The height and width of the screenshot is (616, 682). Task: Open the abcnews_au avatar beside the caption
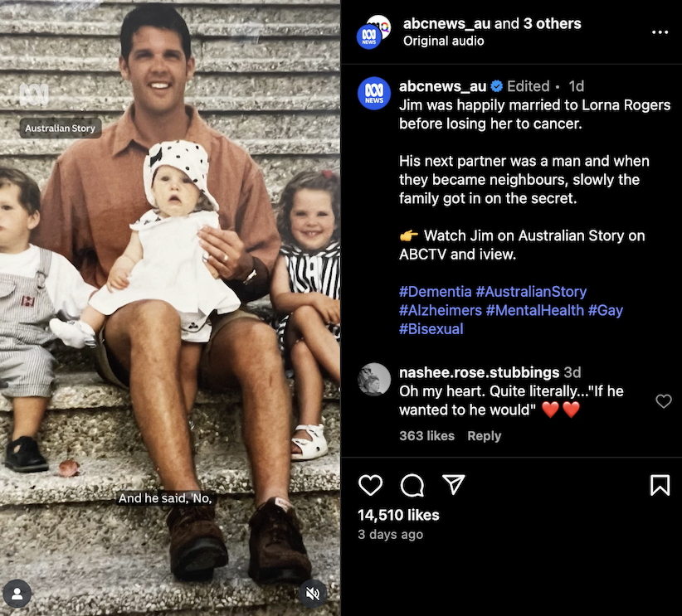click(374, 94)
